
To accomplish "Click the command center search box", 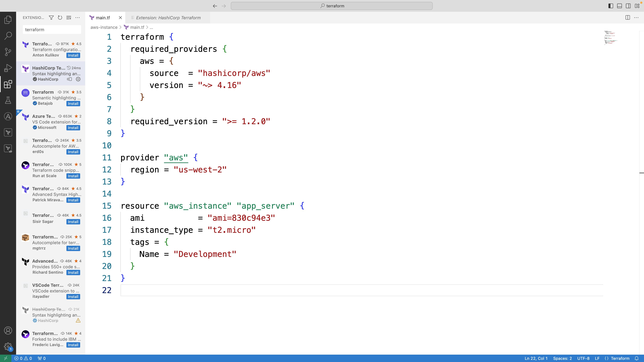I will coord(332,6).
